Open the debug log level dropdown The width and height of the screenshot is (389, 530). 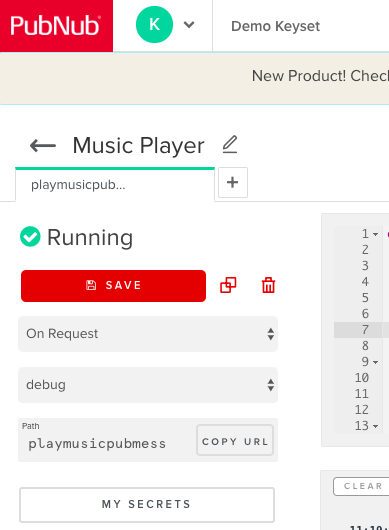148,385
